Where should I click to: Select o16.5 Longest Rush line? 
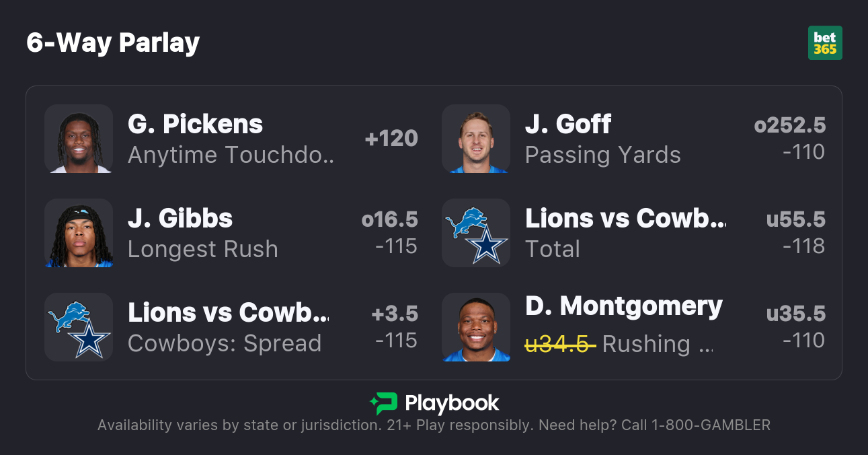(390, 219)
